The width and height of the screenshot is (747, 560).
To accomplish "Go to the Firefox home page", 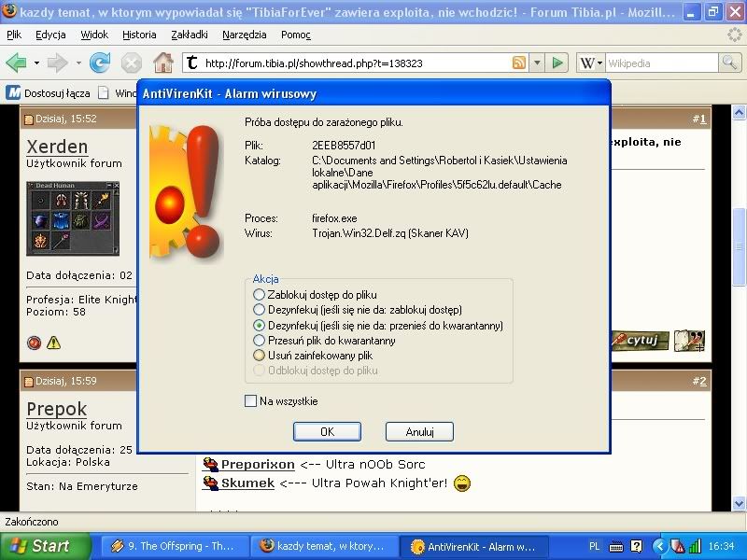I will (162, 63).
